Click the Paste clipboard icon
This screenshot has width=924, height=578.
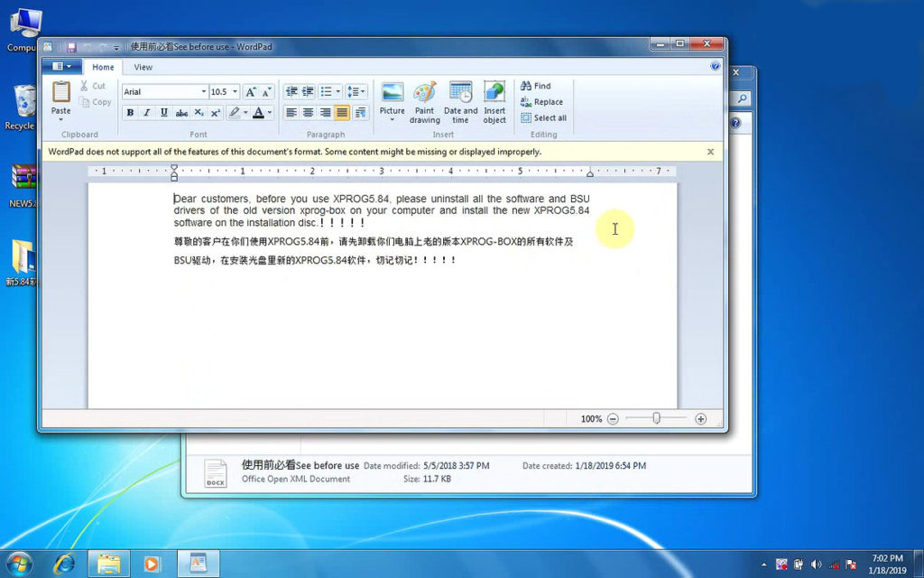(60, 92)
